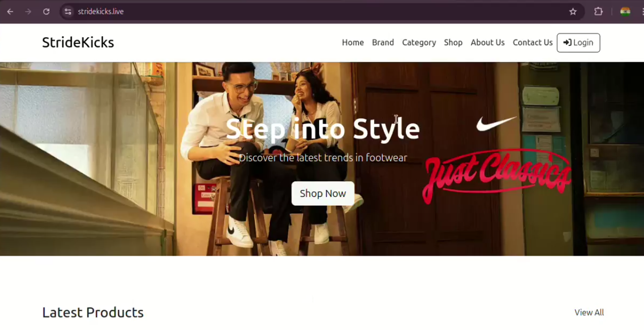
Task: Bookmark this page with the star icon
Action: [573, 12]
